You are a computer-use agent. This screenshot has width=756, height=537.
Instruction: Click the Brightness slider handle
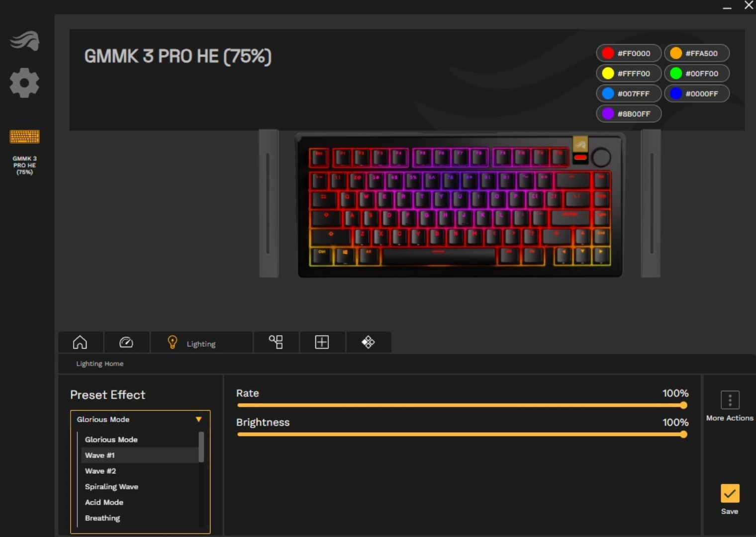click(683, 435)
